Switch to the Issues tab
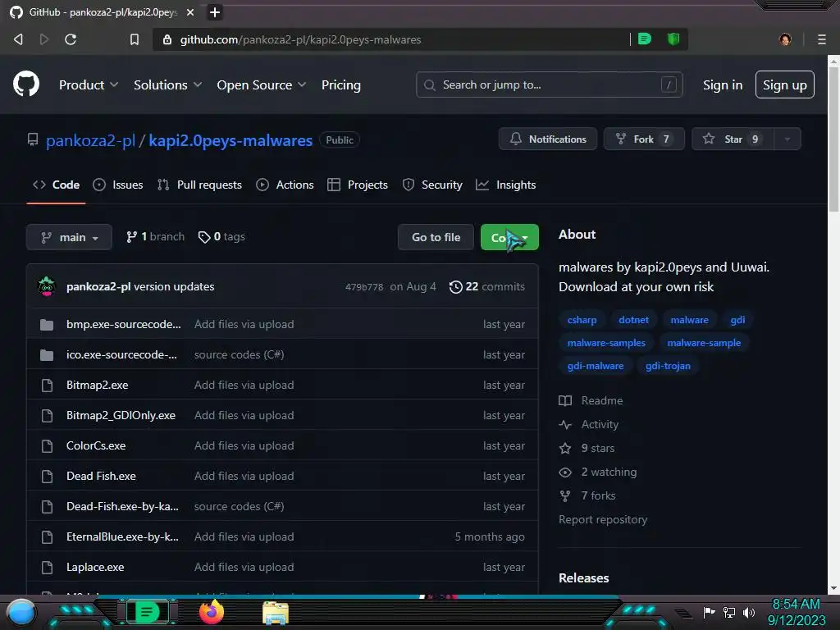The image size is (840, 630). pos(118,185)
